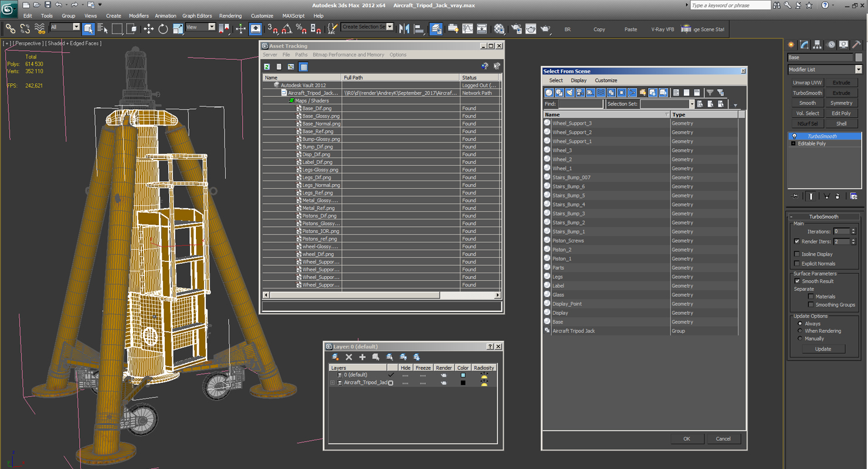Open Select by Name tool
868x469 pixels.
click(103, 28)
